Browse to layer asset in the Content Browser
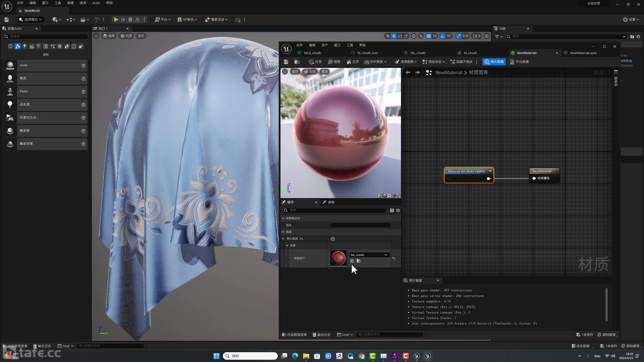644x362 pixels. pyautogui.click(x=359, y=261)
